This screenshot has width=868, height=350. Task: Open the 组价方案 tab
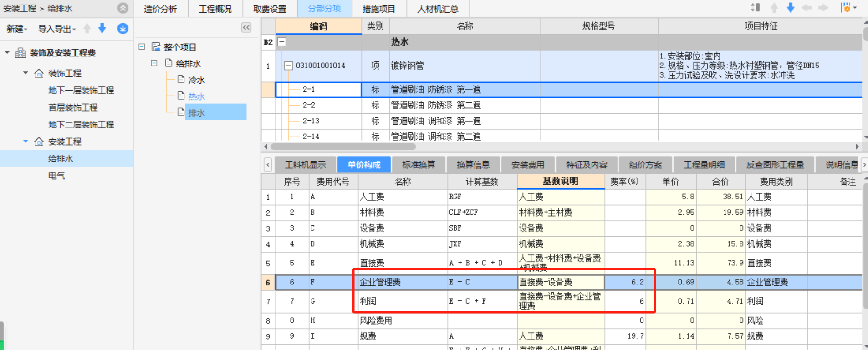645,165
